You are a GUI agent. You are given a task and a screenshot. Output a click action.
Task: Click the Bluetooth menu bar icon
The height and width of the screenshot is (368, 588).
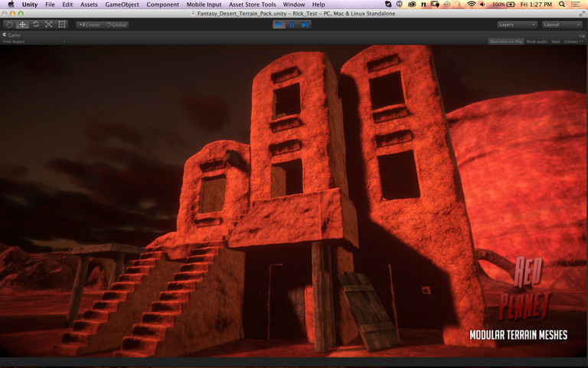pos(459,5)
